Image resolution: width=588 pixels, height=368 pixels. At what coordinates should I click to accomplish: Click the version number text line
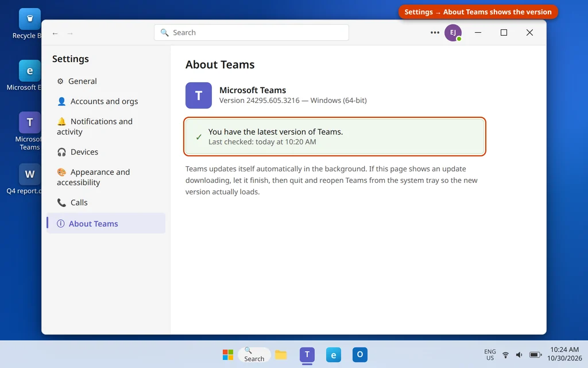click(x=293, y=101)
